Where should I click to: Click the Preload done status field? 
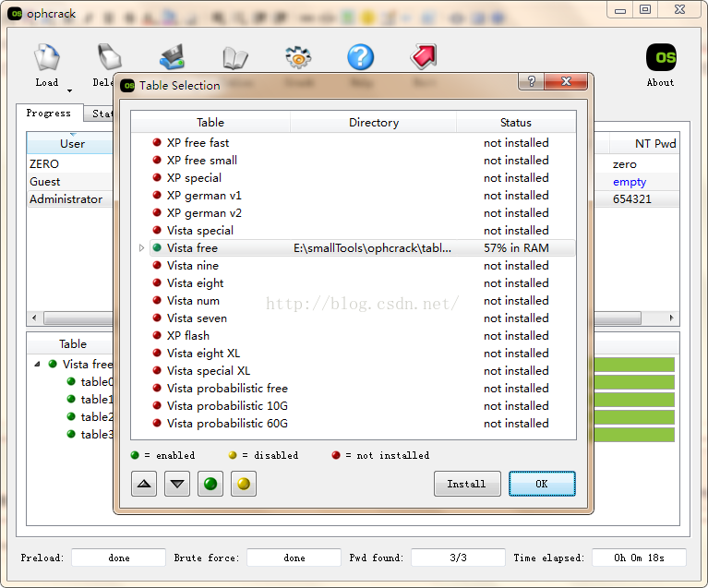click(x=119, y=558)
